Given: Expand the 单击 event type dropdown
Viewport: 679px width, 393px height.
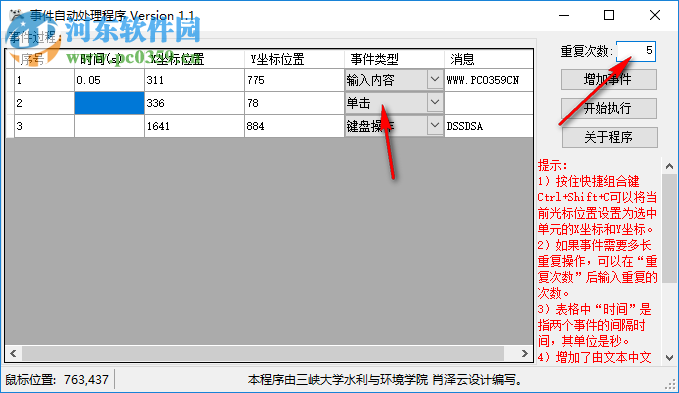Looking at the screenshot, I should (434, 103).
